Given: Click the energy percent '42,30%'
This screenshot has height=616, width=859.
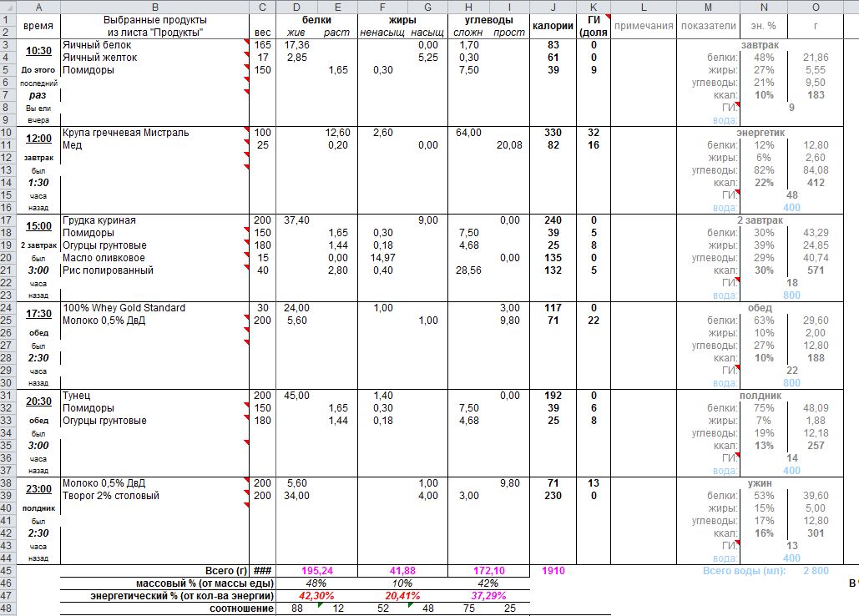Looking at the screenshot, I should pos(316,596).
